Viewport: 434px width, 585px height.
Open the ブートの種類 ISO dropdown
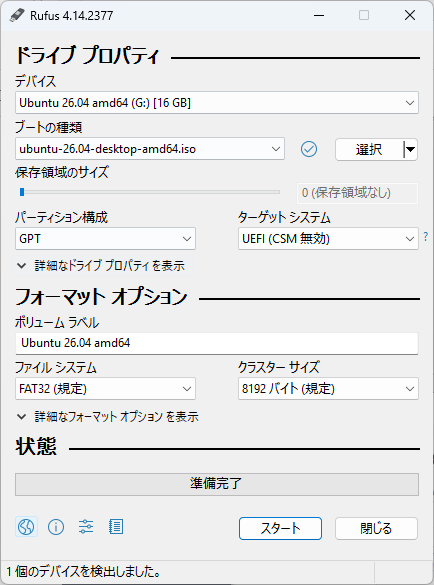point(150,149)
